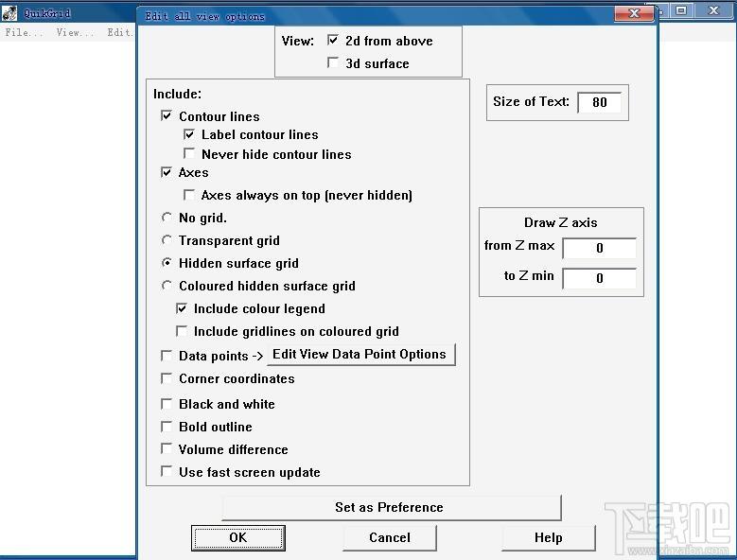Open Help for view options
The width and height of the screenshot is (737, 560).
[548, 538]
